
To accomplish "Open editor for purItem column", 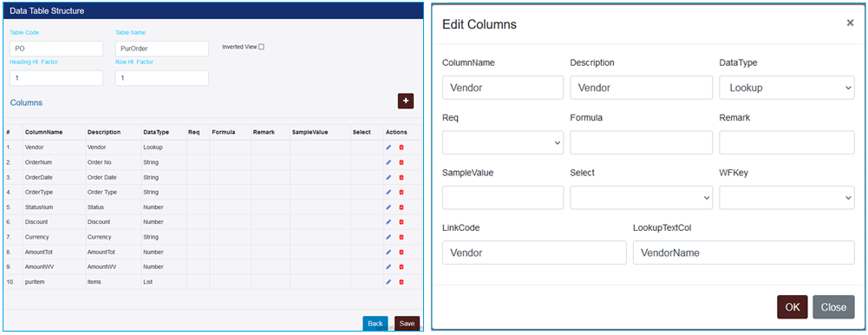I will point(388,282).
